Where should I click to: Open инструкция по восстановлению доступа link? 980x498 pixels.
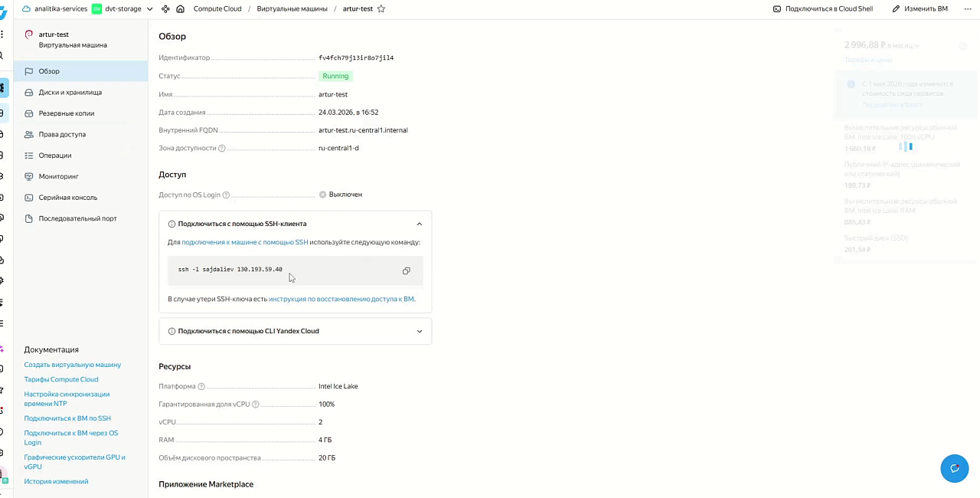tap(341, 299)
